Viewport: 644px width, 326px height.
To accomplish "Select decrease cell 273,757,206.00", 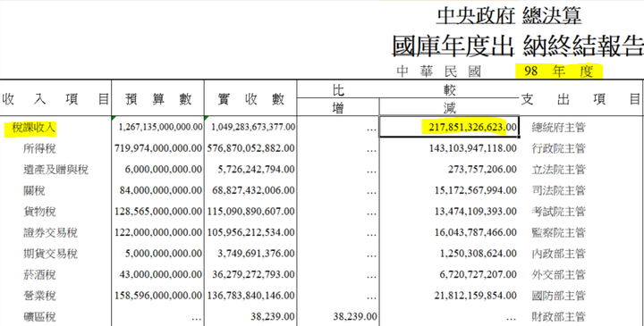I will click(x=482, y=170).
